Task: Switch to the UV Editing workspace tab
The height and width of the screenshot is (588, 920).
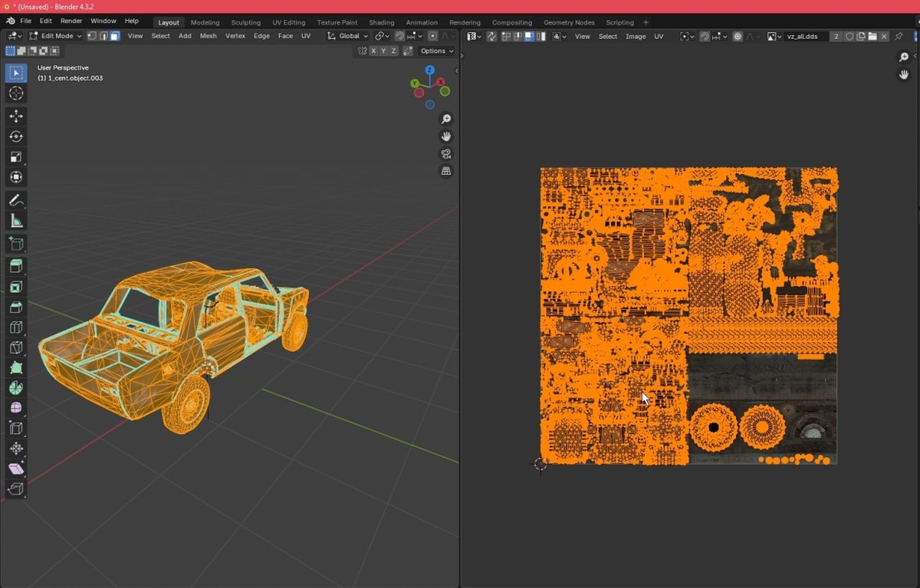Action: [x=288, y=22]
